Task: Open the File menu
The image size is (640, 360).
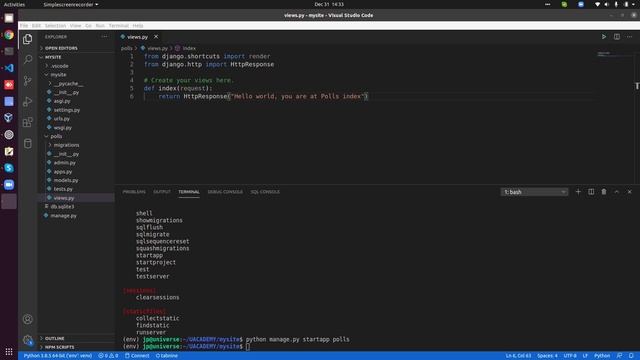Action: coord(24,25)
